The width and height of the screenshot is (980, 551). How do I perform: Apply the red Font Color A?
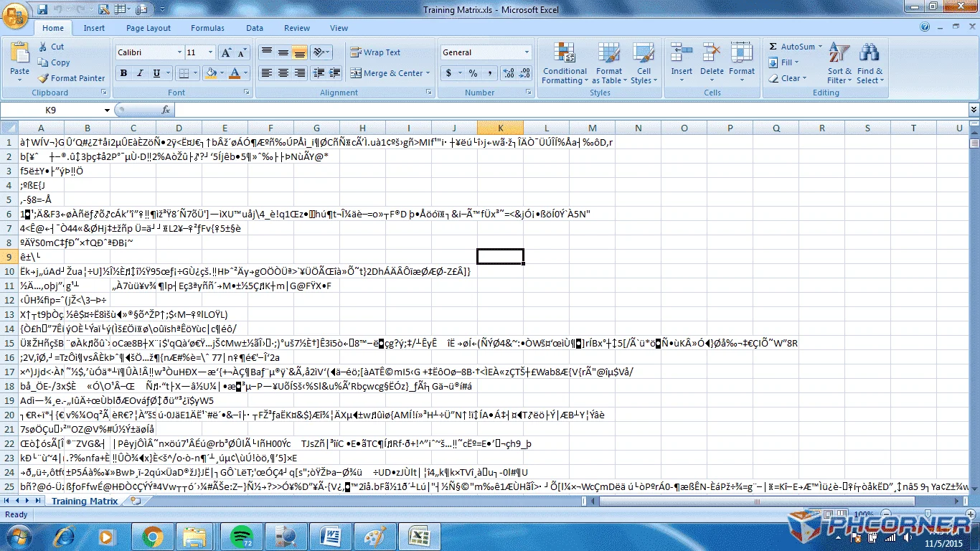click(x=234, y=73)
